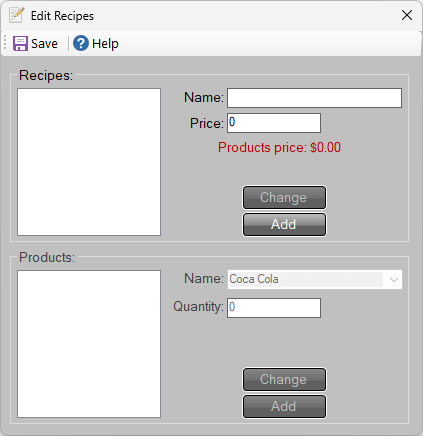Click Add button under Recipes section
Viewport: 423px width, 436px height.
point(284,224)
